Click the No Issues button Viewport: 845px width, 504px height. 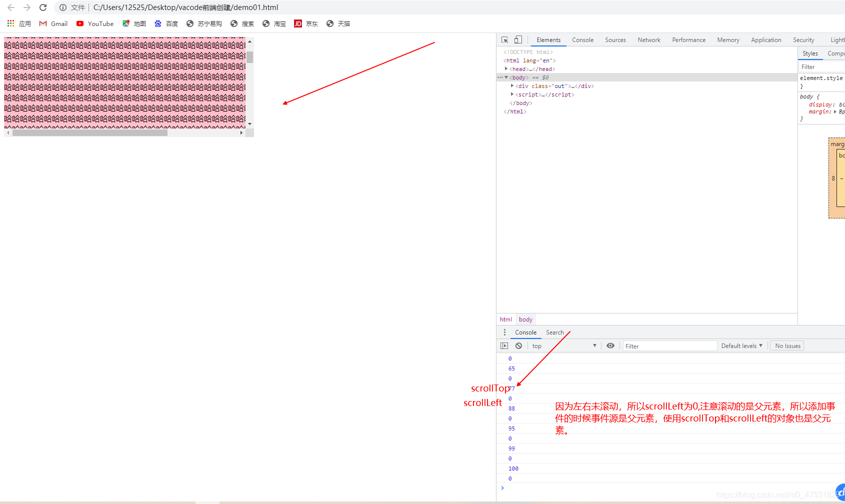coord(787,346)
